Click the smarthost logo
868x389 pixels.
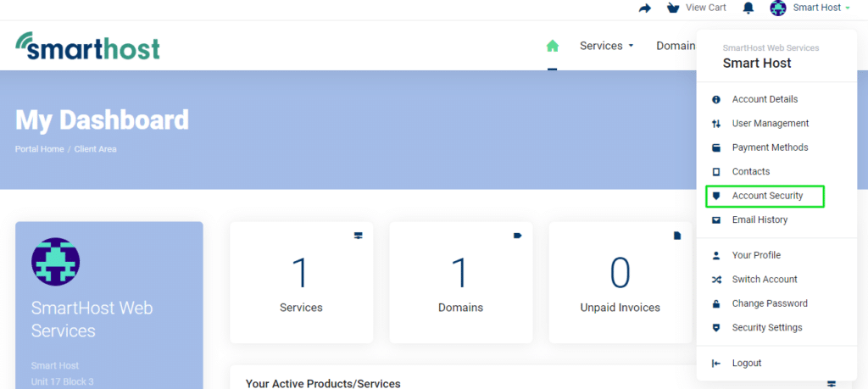point(87,46)
